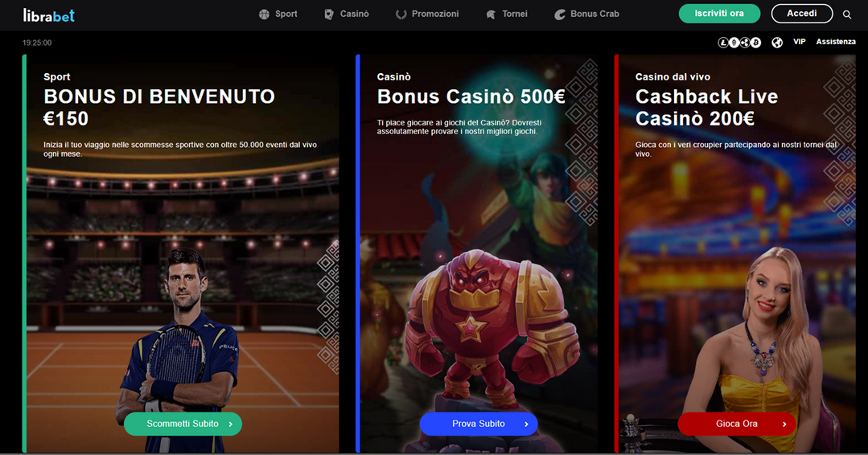
Task: Click the blue Prova Subito button
Action: click(x=479, y=424)
